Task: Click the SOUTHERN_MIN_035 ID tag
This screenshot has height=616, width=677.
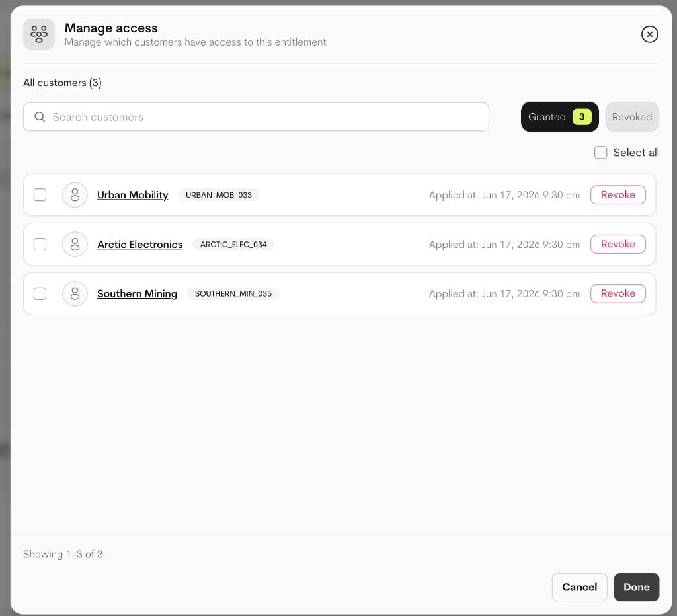Action: coord(233,293)
